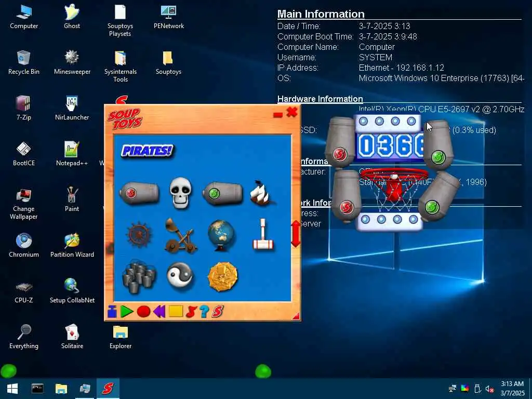The image size is (532, 399).
Task: Click the 0366 score counter toy
Action: click(391, 146)
